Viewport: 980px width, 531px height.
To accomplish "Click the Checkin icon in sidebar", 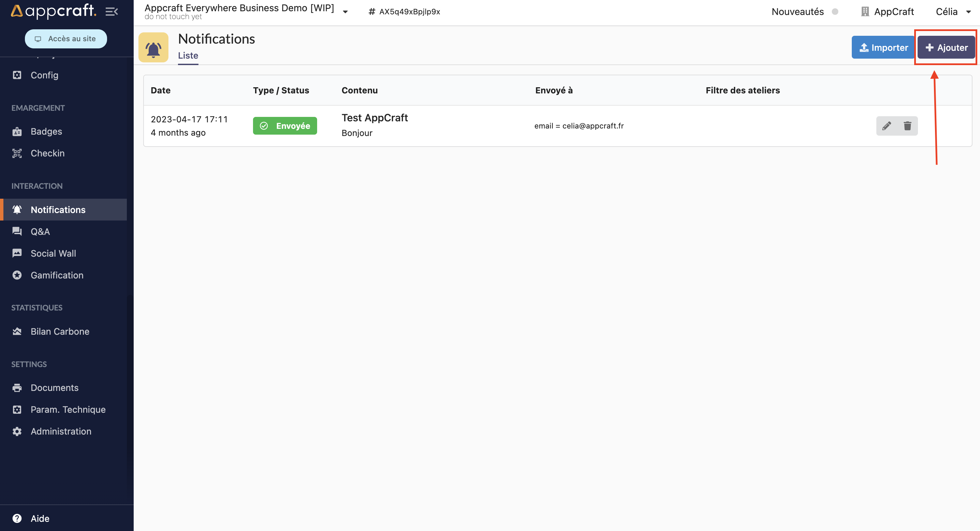I will click(x=18, y=153).
